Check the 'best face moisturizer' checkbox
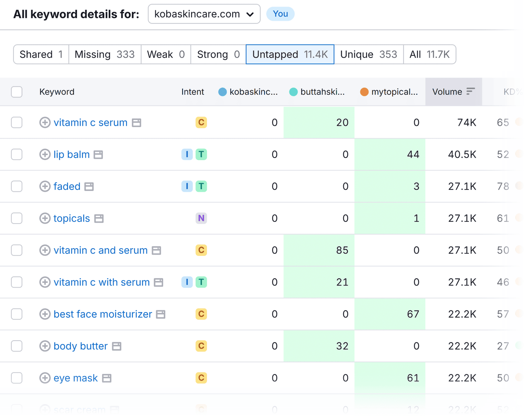Screen dimensions: 528x420 pos(16,314)
